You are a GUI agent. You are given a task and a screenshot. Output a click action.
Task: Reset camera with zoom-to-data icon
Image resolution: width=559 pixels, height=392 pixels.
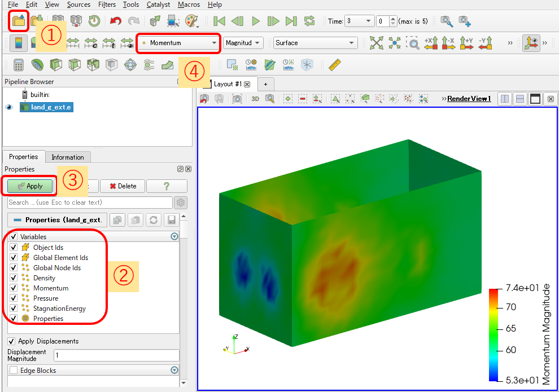[x=377, y=43]
